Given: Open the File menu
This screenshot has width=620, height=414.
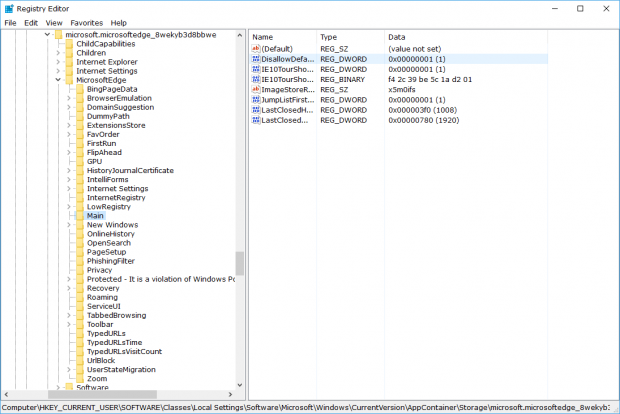Looking at the screenshot, I should 10,22.
